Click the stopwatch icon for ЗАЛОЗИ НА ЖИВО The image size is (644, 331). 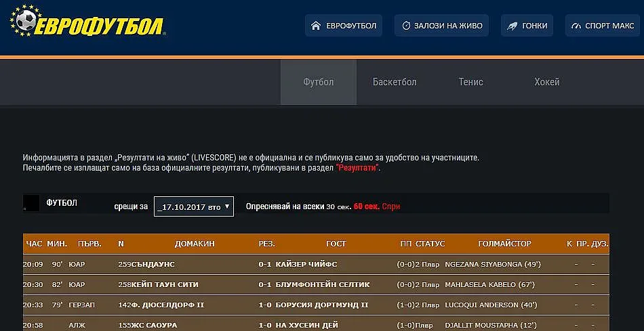[406, 26]
